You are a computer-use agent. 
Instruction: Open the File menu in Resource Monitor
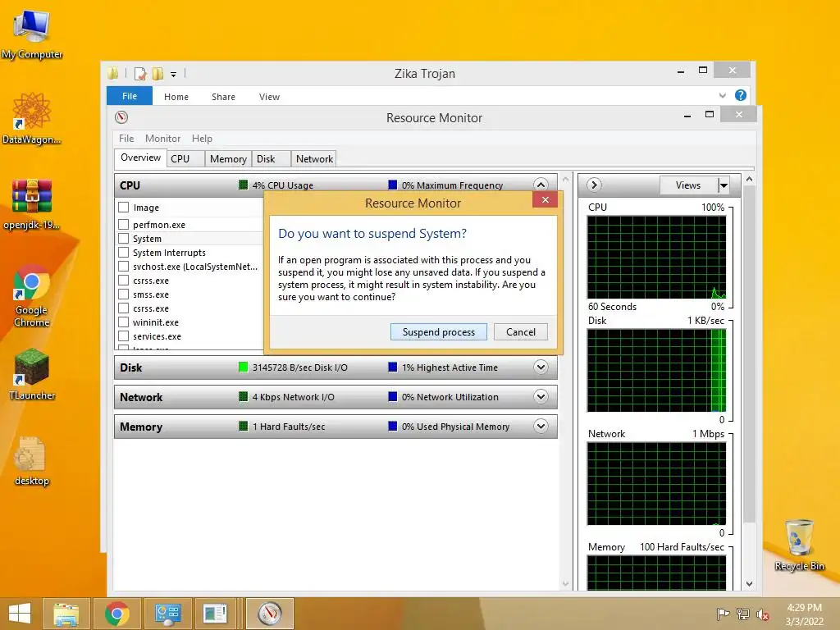(126, 138)
